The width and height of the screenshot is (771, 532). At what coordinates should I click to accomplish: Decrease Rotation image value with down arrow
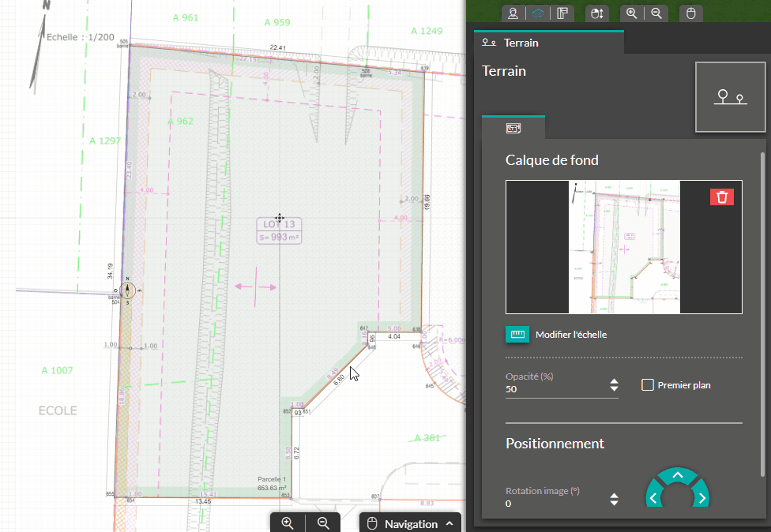coord(614,504)
